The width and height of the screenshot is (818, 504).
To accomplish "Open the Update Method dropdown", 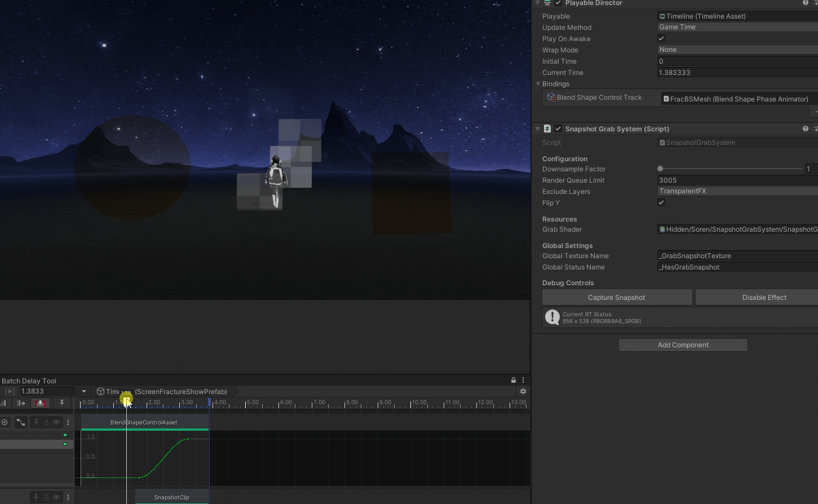I will click(x=737, y=27).
